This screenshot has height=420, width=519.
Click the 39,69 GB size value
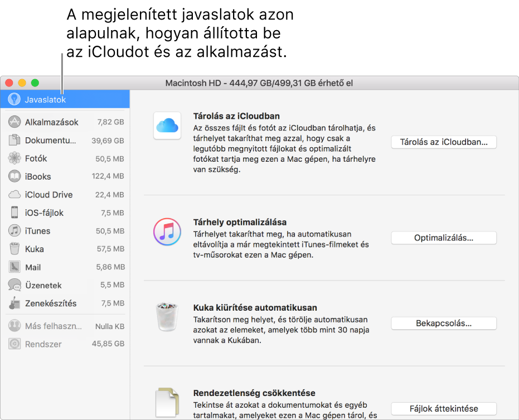pos(108,141)
